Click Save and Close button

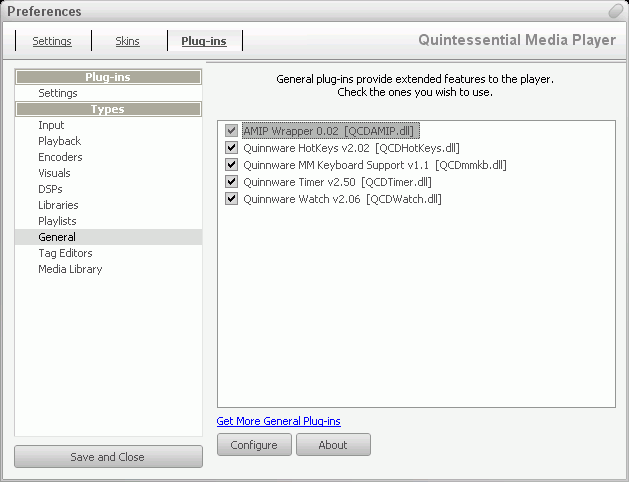pyautogui.click(x=108, y=457)
